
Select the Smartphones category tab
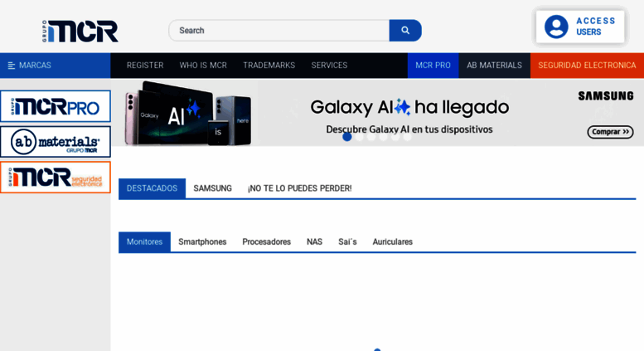click(x=202, y=241)
